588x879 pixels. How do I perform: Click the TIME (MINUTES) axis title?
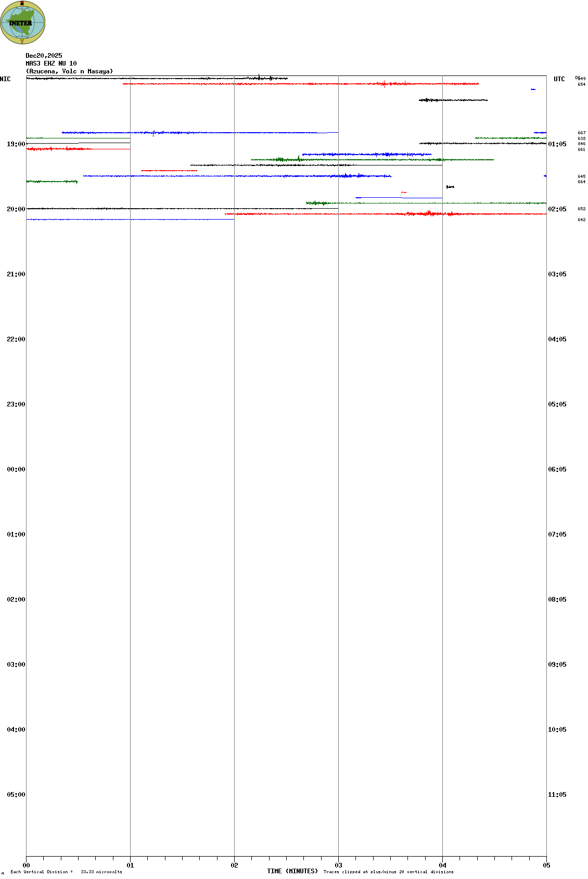pyautogui.click(x=292, y=871)
